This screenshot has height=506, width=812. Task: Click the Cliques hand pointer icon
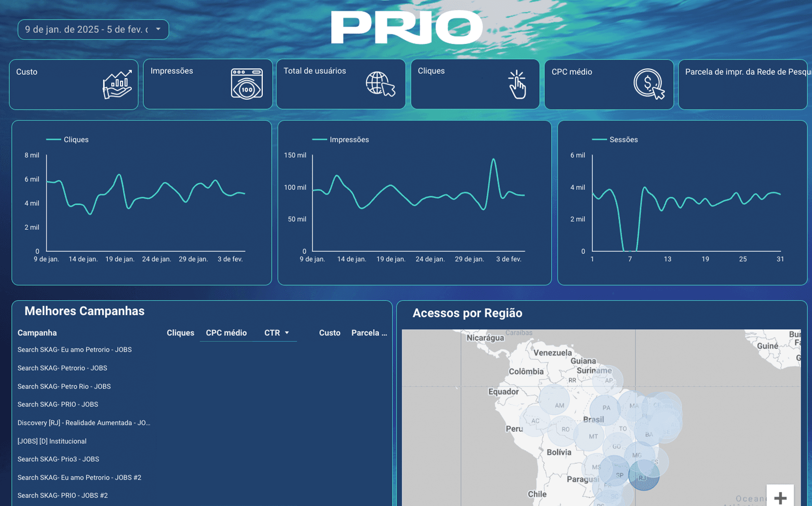[x=517, y=84]
